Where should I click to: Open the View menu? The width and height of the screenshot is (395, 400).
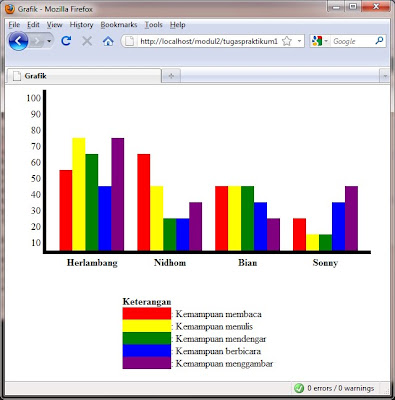54,25
